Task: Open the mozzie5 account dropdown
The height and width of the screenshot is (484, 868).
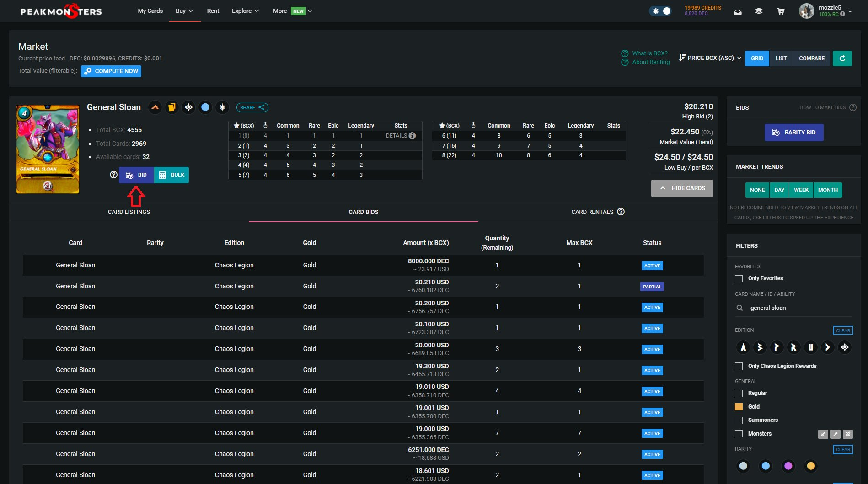Action: pos(850,11)
